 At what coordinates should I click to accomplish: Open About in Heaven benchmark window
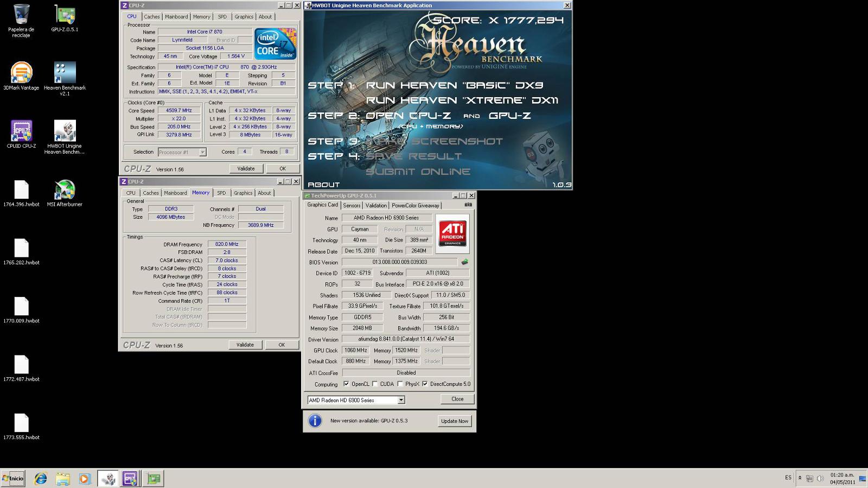(x=324, y=185)
